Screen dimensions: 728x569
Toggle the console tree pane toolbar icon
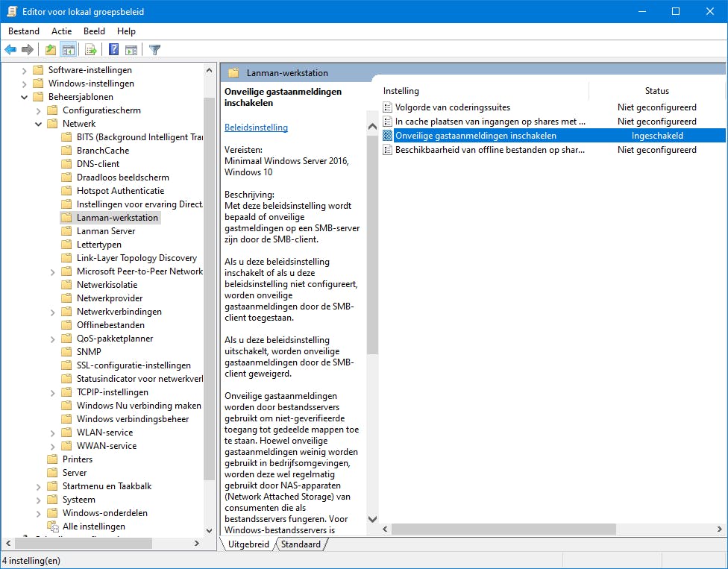(69, 50)
